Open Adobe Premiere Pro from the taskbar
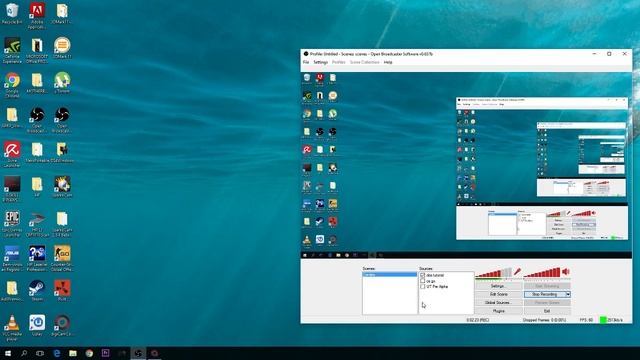This screenshot has width=640, height=360. (105, 353)
